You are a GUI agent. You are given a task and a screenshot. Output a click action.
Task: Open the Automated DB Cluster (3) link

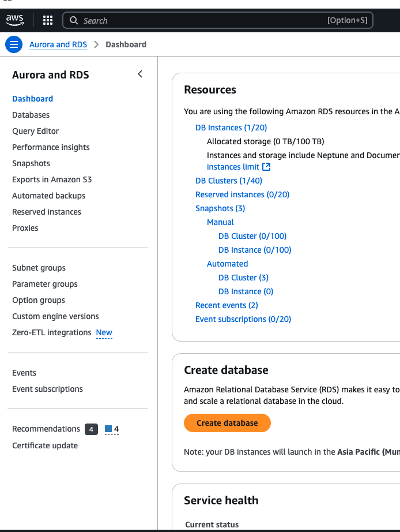point(243,278)
